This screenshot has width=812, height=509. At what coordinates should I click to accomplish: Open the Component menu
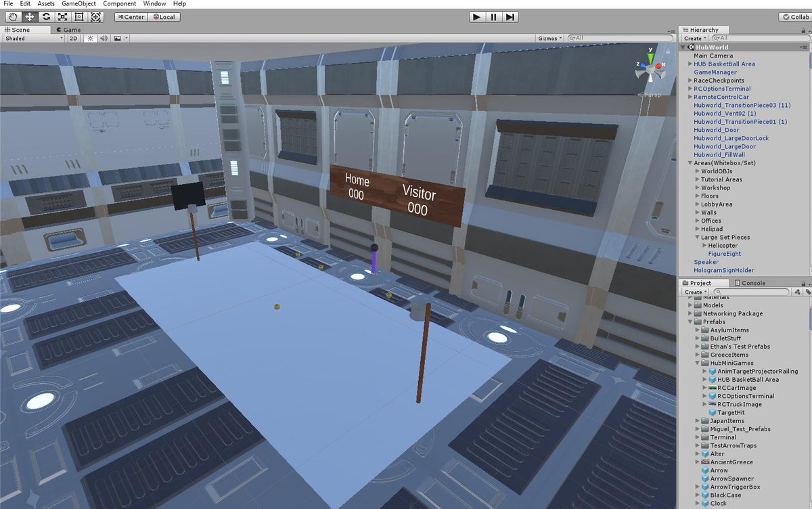click(119, 4)
